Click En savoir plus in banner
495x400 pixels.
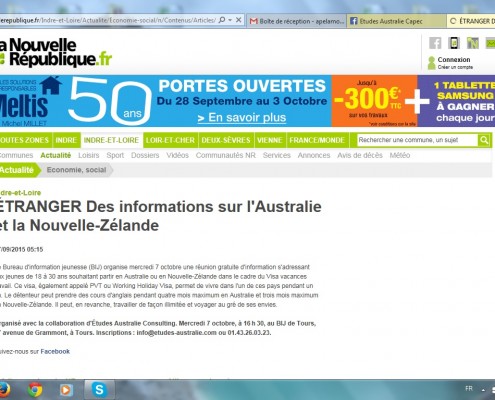[x=242, y=117]
